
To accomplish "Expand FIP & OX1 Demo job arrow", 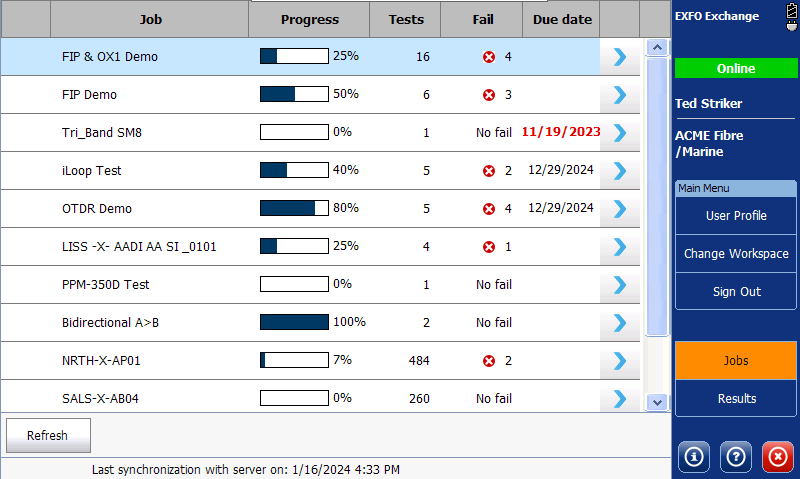I will pos(620,57).
